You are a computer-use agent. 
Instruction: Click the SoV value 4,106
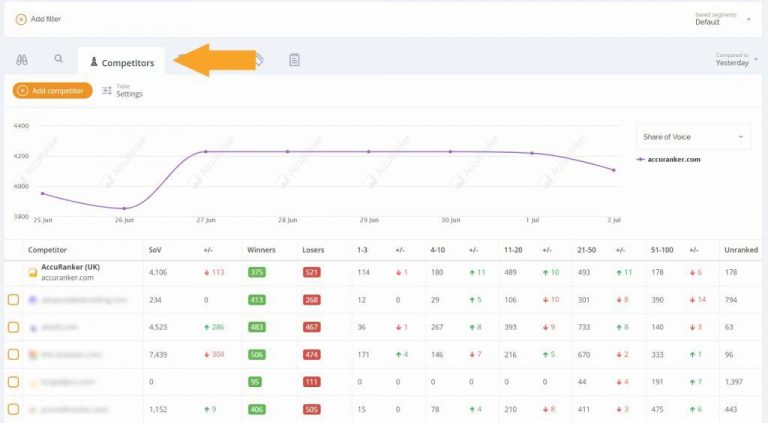[158, 273]
